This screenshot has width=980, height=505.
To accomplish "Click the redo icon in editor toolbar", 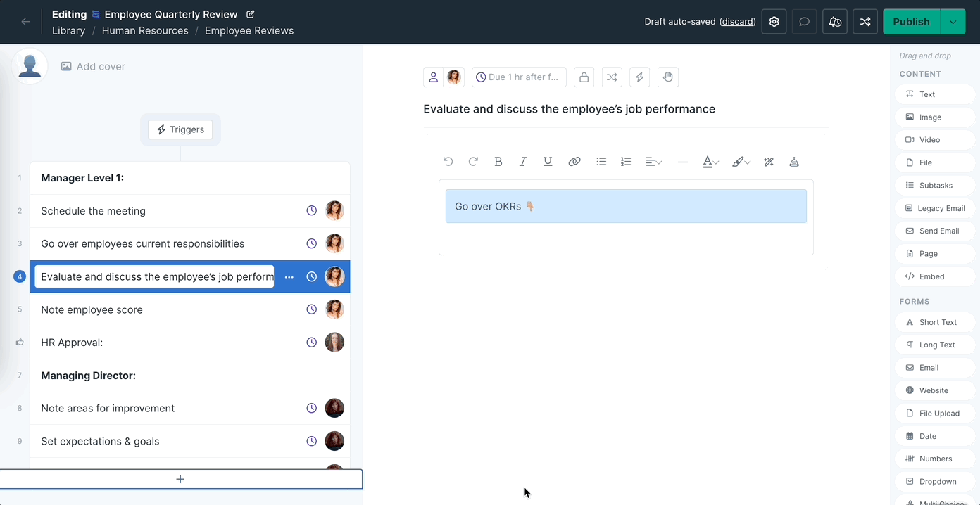I will [473, 162].
